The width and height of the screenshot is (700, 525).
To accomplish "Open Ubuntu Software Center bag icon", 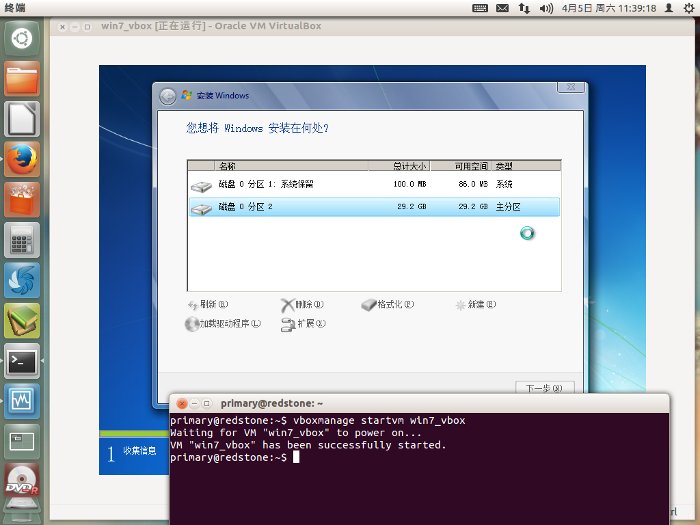I will (22, 200).
